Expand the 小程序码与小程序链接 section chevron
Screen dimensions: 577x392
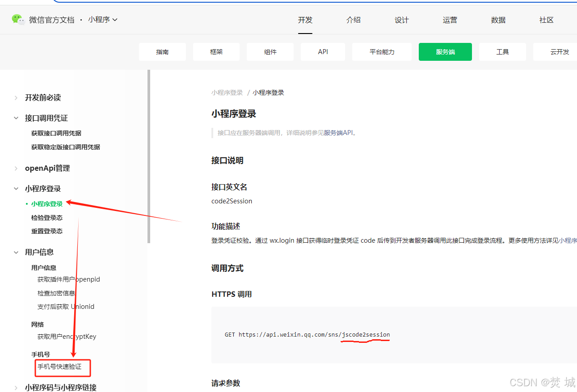(16, 388)
